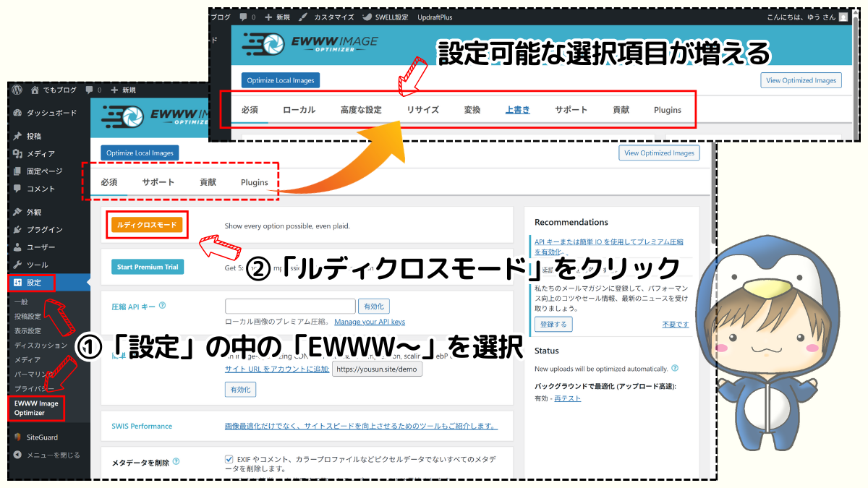The height and width of the screenshot is (488, 868).
Task: Select 貢献 tab in the upper window
Action: (621, 110)
